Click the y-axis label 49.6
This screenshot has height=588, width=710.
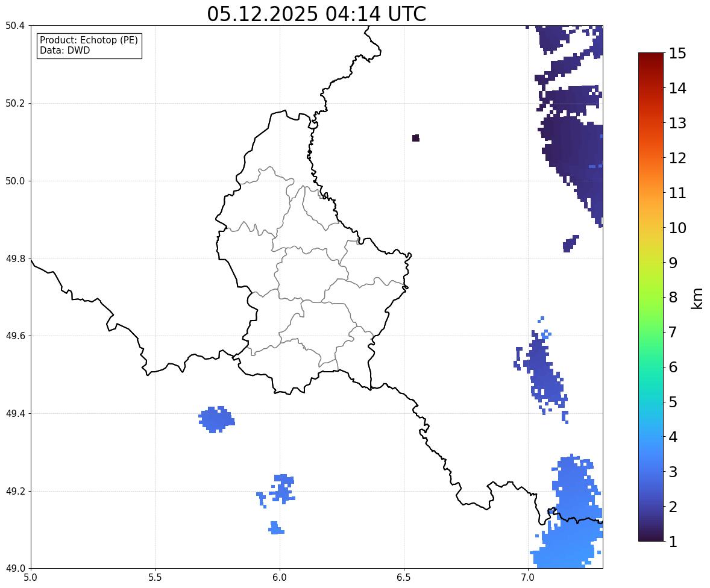coord(14,336)
